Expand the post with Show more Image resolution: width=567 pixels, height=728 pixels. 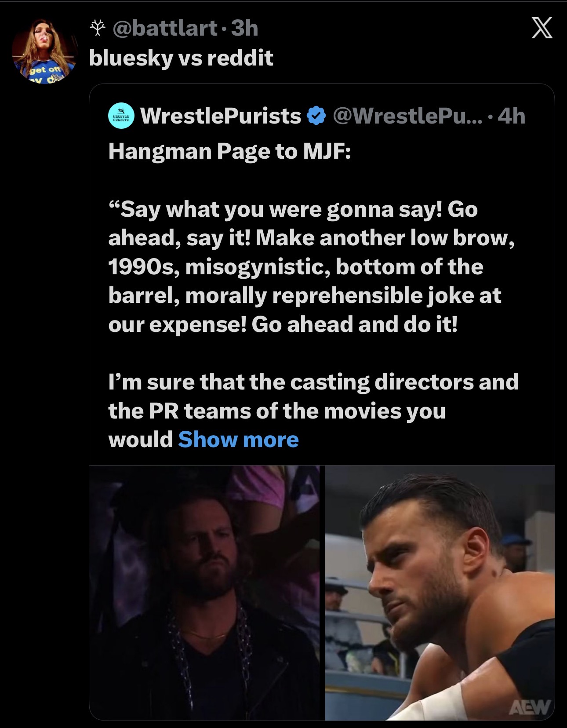[x=238, y=439]
